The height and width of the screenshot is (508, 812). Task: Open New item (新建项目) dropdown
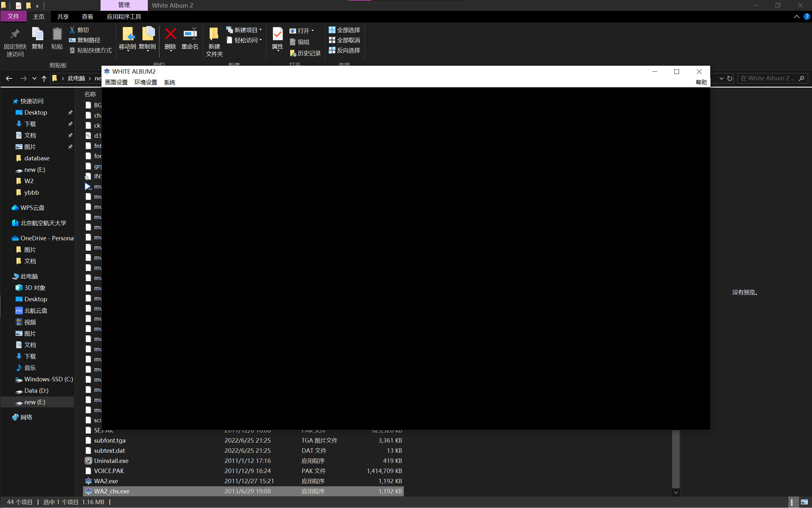tap(244, 30)
